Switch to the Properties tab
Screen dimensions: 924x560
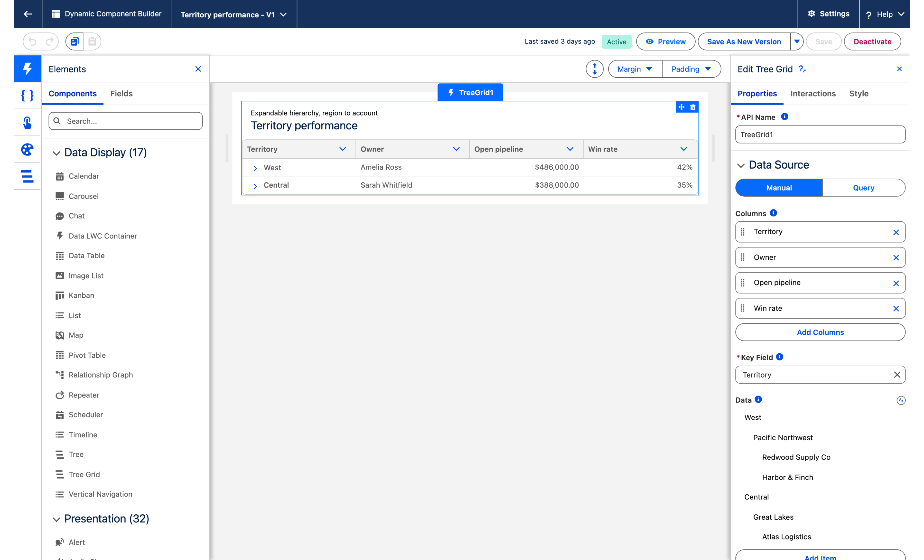[x=757, y=94]
